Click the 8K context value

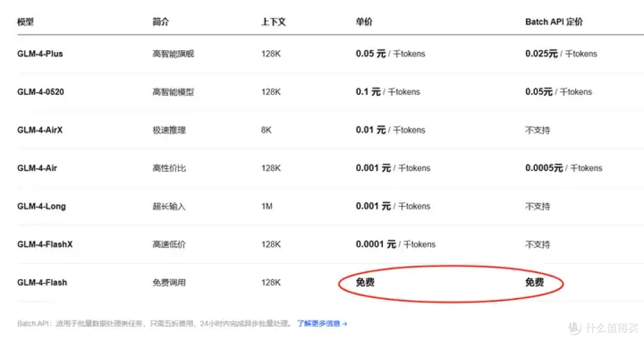click(x=266, y=130)
